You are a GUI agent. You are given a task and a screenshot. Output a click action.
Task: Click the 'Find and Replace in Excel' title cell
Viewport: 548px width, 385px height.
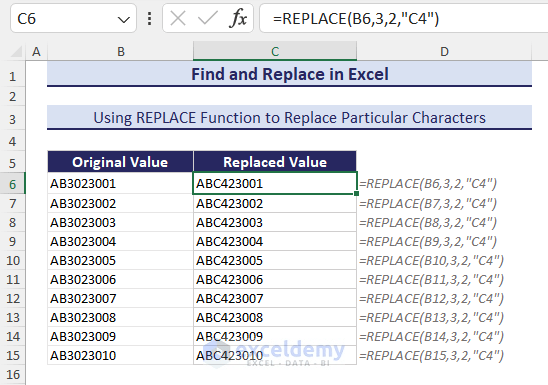tap(289, 74)
